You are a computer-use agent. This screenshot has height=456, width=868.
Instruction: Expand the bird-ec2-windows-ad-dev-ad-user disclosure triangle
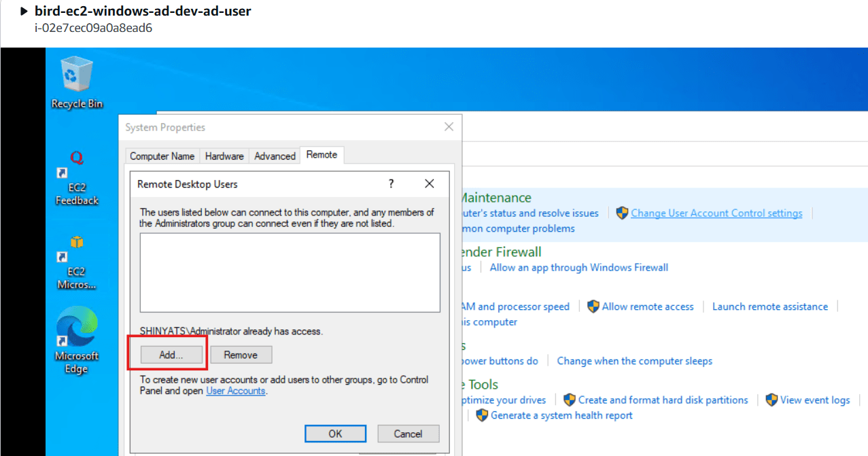(24, 12)
